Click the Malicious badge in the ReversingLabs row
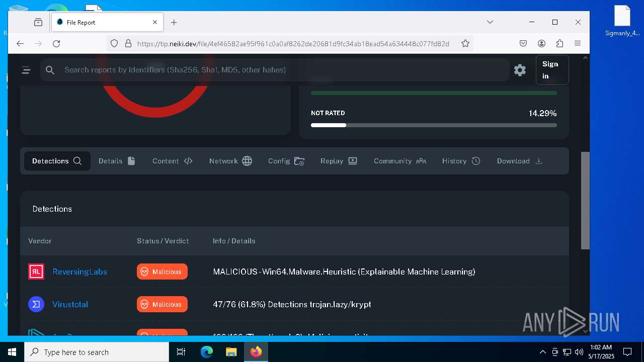The width and height of the screenshot is (644, 362). pos(162,271)
